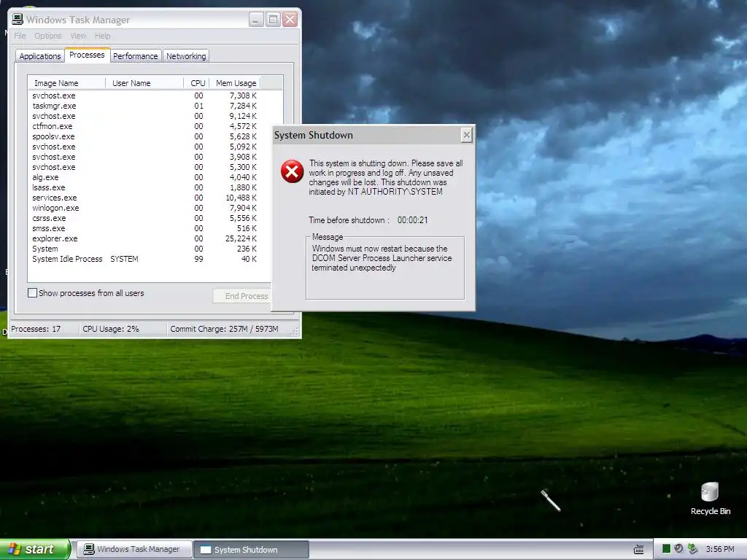Select the winlogon.exe process
Viewport: 747px width, 560px height.
pyautogui.click(x=144, y=208)
